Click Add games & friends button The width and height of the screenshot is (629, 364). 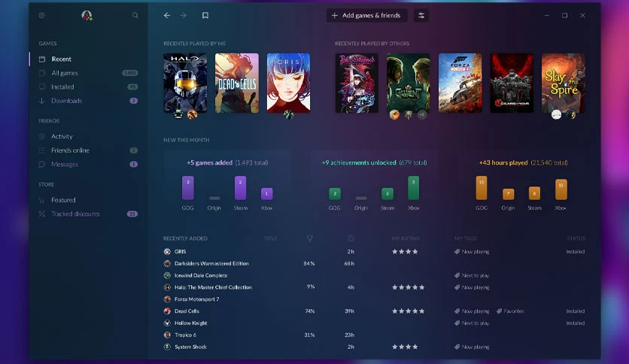coord(366,15)
